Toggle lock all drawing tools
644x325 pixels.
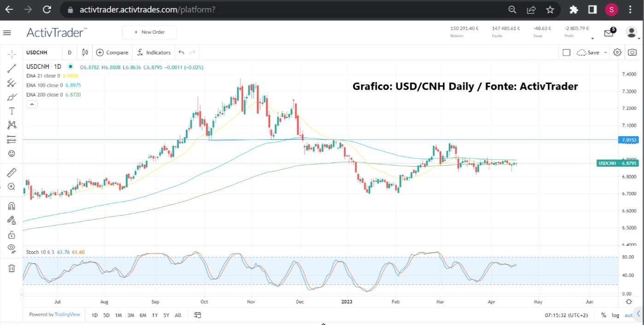click(12, 235)
